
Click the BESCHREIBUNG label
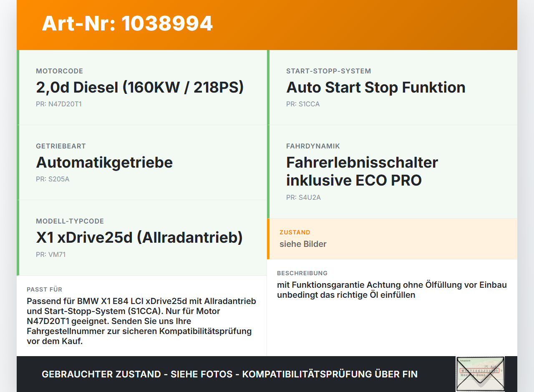click(x=302, y=273)
